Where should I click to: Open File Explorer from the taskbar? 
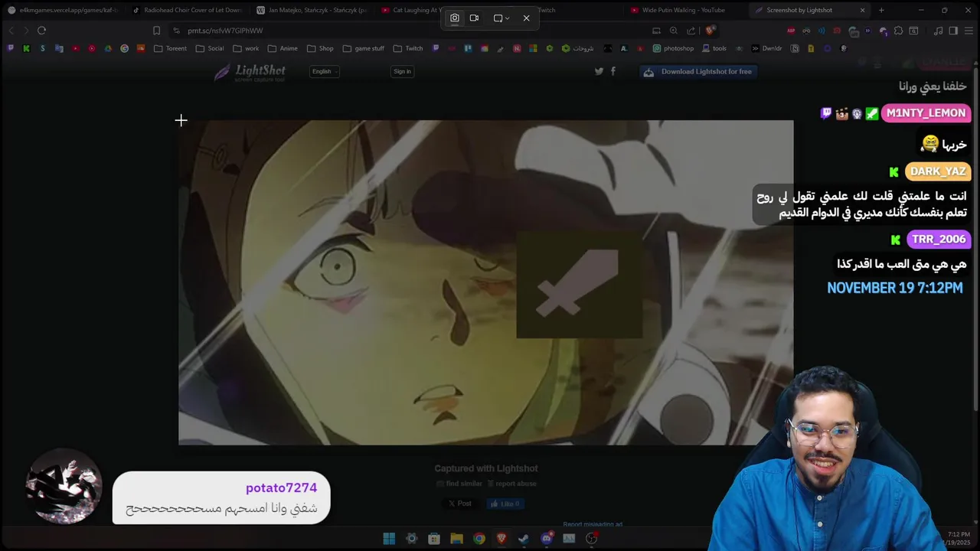tap(456, 539)
